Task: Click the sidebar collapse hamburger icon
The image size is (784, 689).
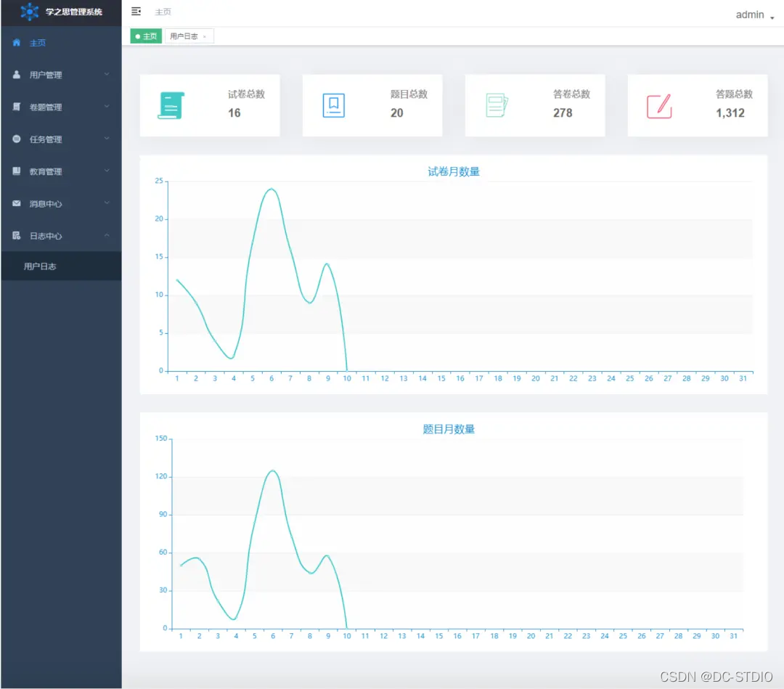Action: (136, 12)
